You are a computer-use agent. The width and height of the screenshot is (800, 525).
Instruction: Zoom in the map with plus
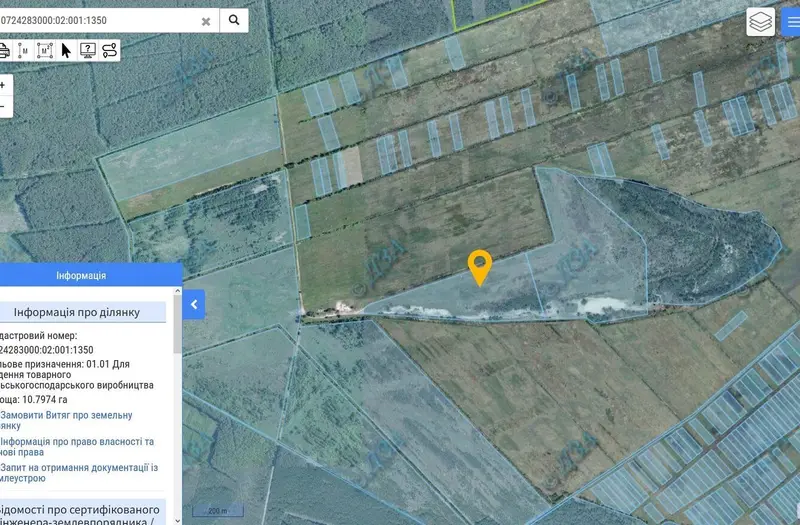click(3, 85)
